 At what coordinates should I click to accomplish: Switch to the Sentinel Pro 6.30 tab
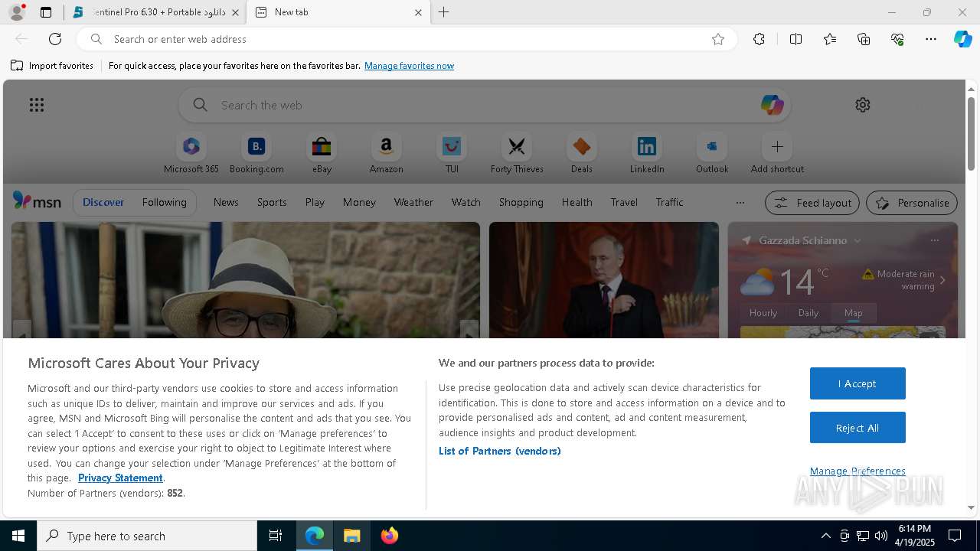[155, 12]
